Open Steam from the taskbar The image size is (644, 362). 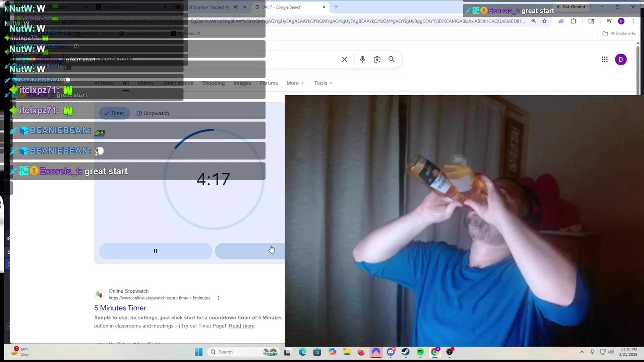[x=406, y=352]
